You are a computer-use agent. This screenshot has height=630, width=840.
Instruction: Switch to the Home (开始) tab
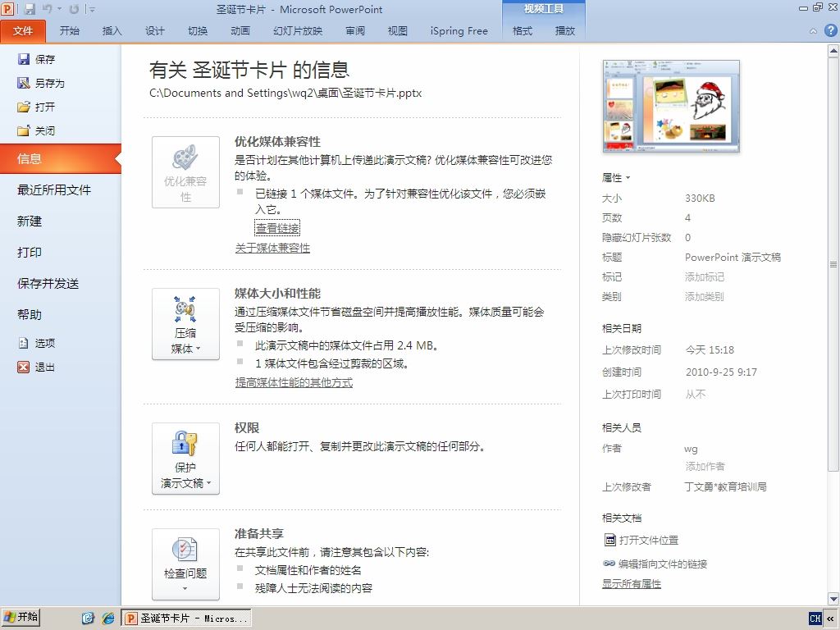tap(70, 30)
